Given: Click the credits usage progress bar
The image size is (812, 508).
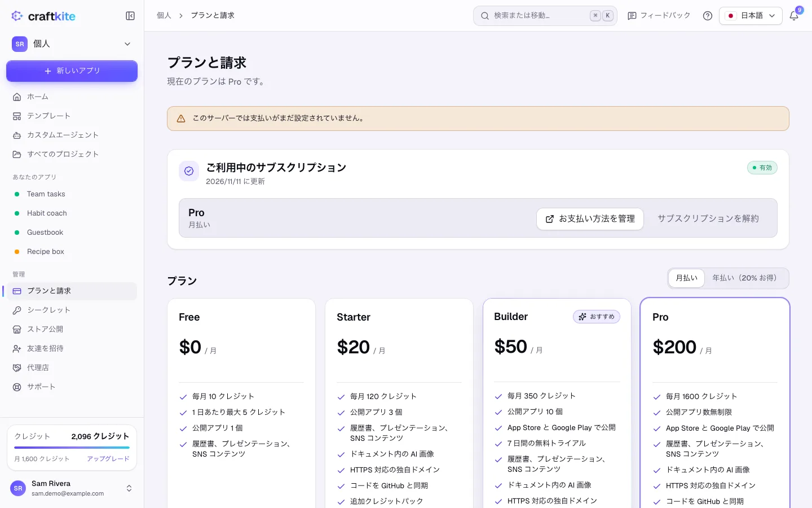Looking at the screenshot, I should pos(72,448).
